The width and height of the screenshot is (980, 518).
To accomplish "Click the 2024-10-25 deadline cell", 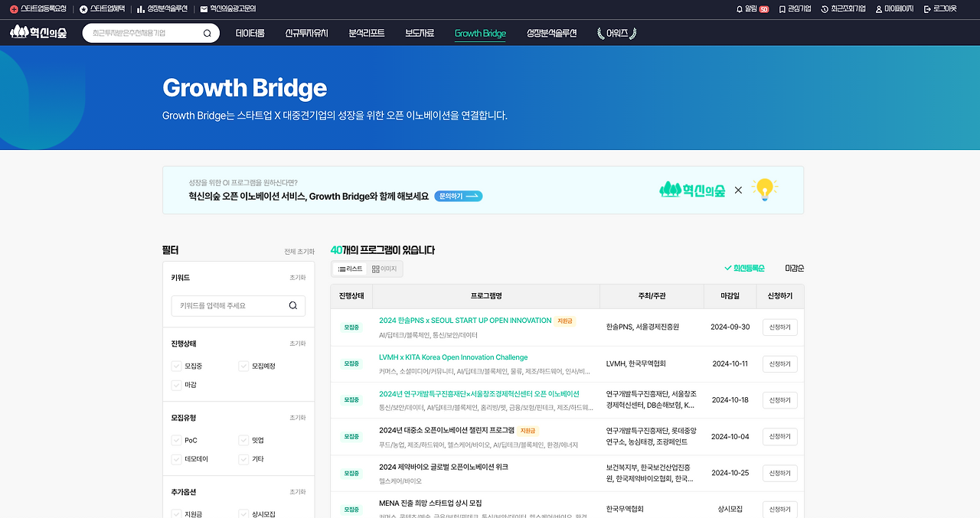I will point(730,473).
